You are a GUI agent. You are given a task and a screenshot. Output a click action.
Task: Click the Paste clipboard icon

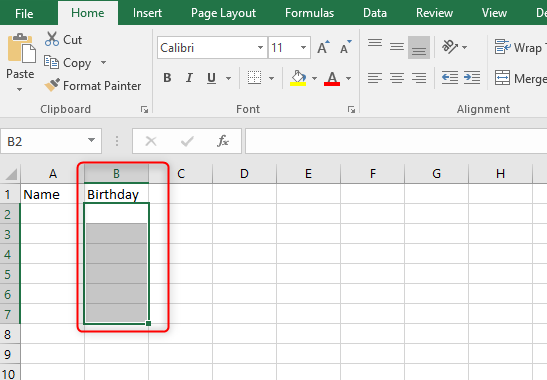[22, 48]
